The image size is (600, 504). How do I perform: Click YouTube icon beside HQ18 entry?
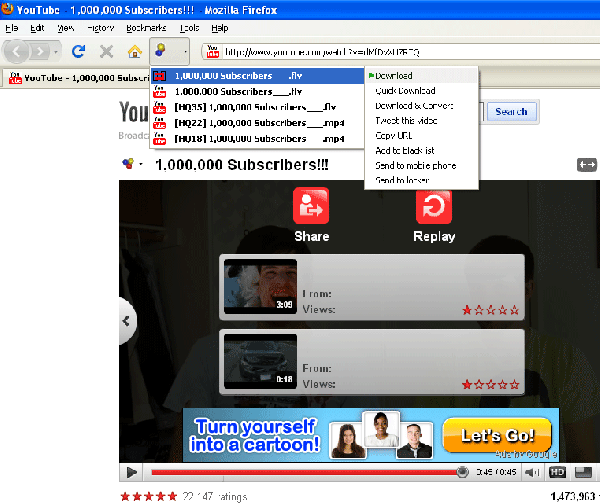point(160,139)
